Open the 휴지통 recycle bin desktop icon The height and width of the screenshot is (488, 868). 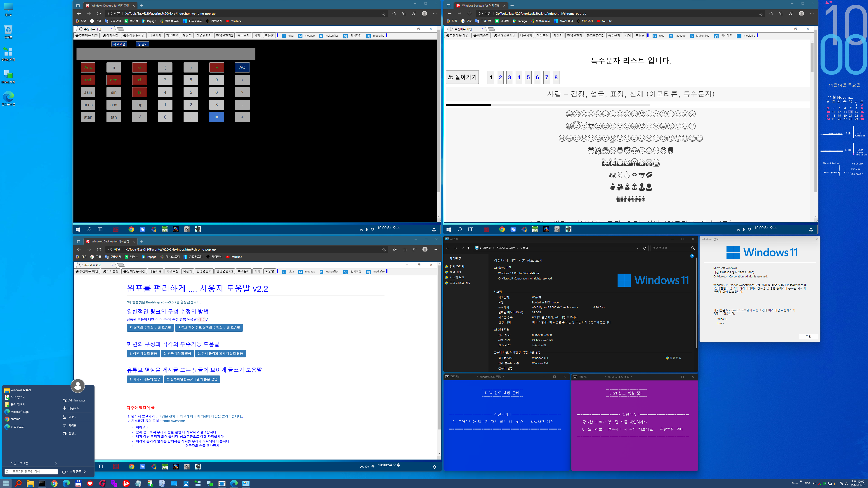pyautogui.click(x=8, y=32)
